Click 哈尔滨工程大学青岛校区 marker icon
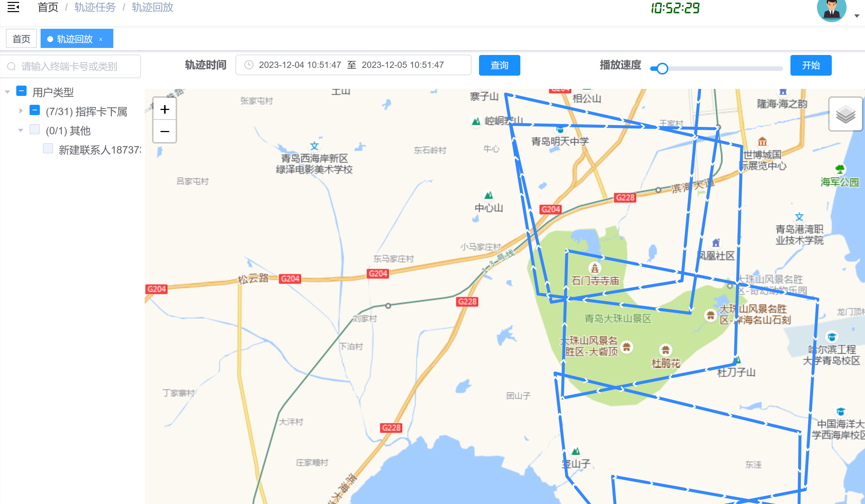Image resolution: width=865 pixels, height=504 pixels. (x=832, y=337)
